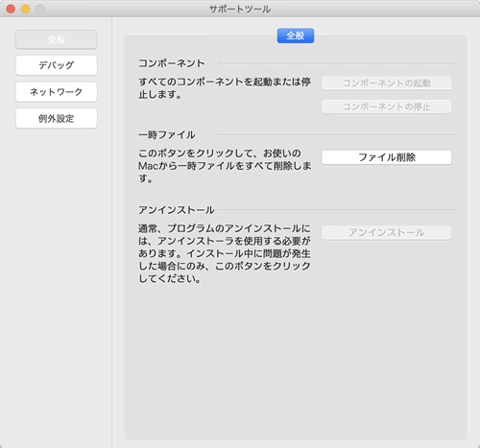
Task: Open the デバッグ section
Action: (57, 65)
